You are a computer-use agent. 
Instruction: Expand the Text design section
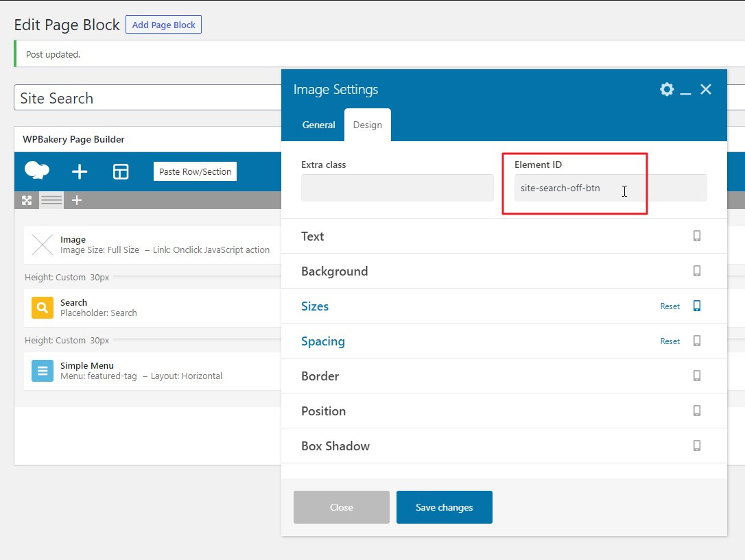[x=504, y=236]
